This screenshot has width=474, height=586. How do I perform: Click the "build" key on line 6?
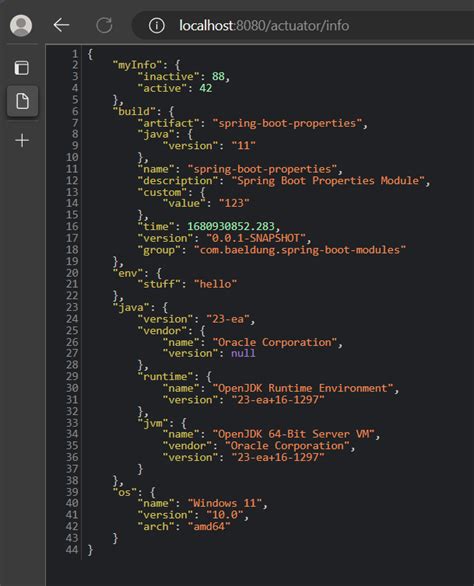pos(134,111)
